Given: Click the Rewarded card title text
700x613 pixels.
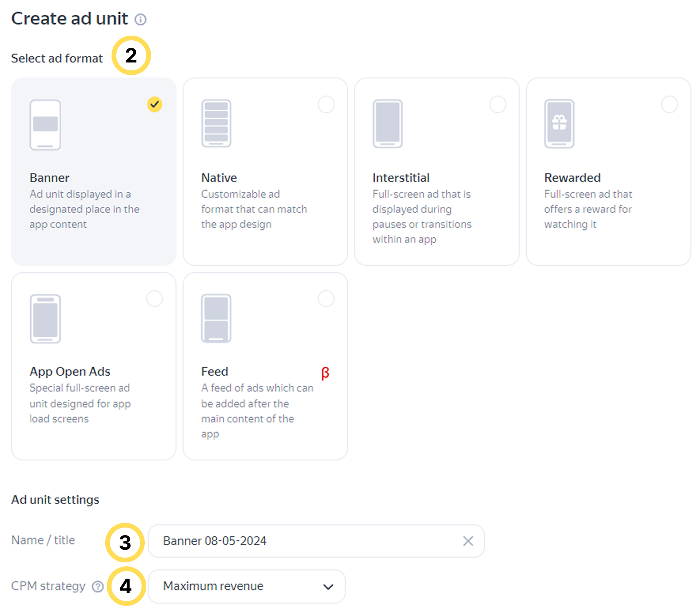Looking at the screenshot, I should pyautogui.click(x=572, y=178).
